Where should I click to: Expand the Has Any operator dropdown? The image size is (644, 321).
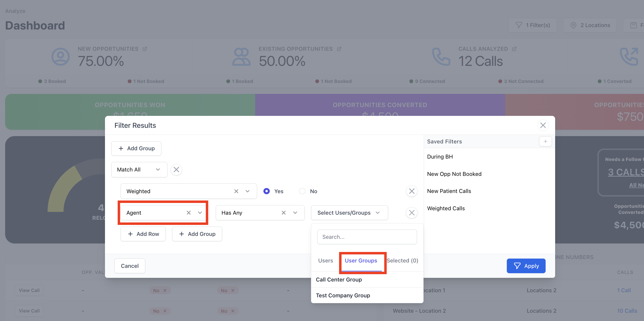click(295, 213)
